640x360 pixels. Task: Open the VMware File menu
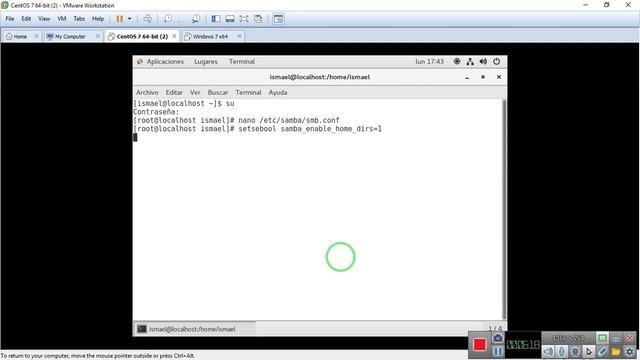point(10,19)
